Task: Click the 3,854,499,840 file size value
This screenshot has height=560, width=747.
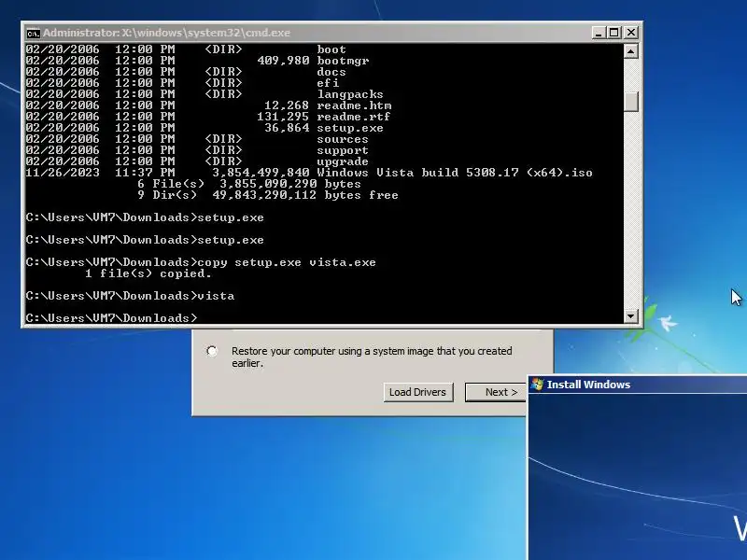Action: pos(261,173)
